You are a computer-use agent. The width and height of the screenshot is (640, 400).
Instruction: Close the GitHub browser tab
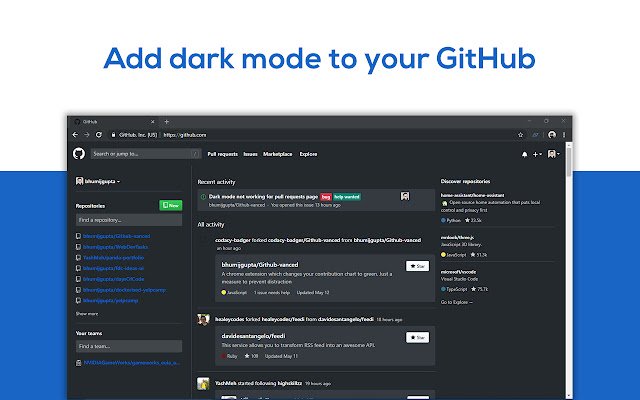153,122
